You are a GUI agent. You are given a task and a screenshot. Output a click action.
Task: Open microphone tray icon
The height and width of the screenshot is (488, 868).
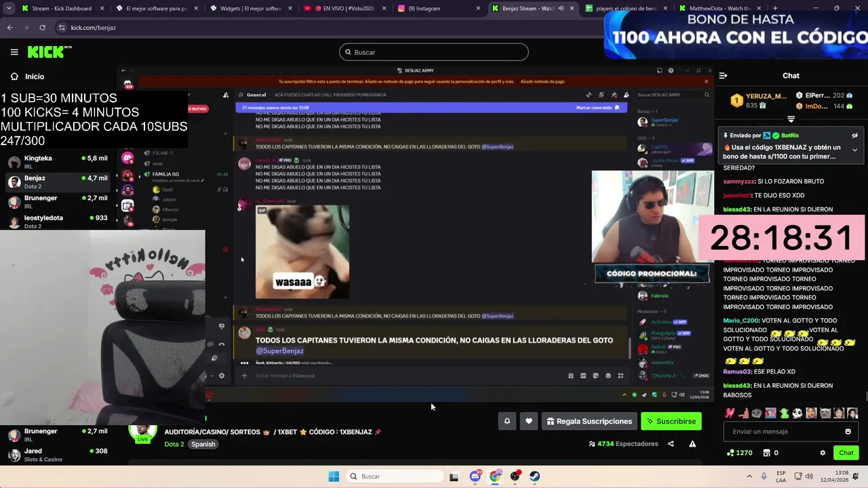(765, 476)
